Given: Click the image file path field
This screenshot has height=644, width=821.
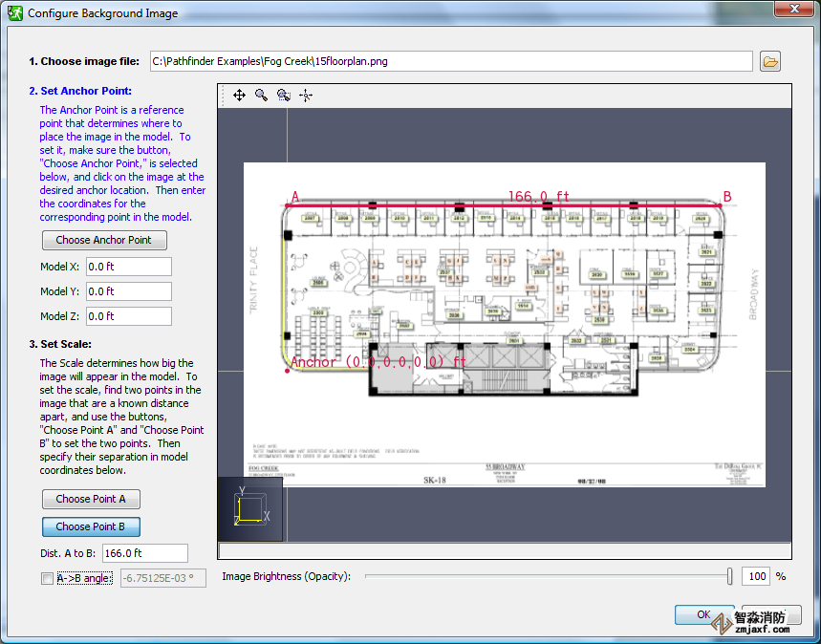Looking at the screenshot, I should tap(451, 61).
